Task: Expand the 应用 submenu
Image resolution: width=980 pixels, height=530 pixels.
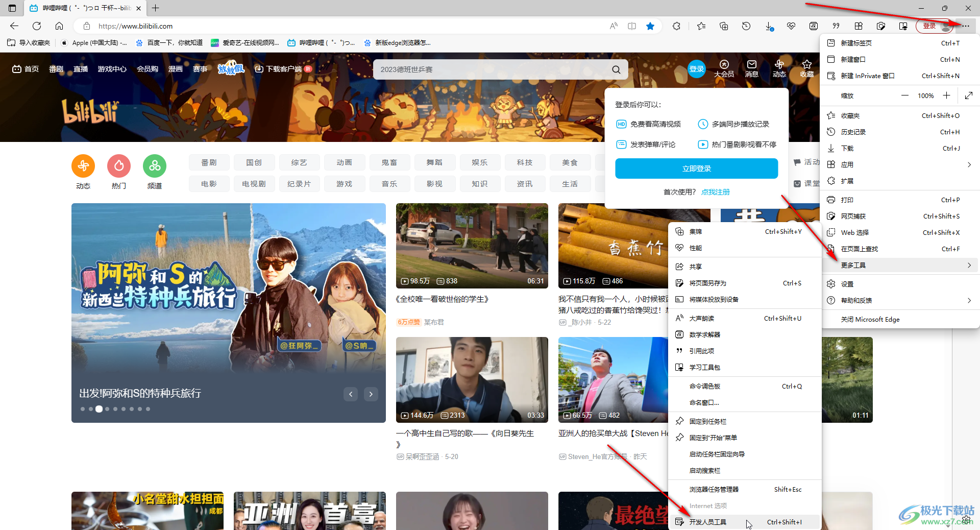Action: pos(900,164)
